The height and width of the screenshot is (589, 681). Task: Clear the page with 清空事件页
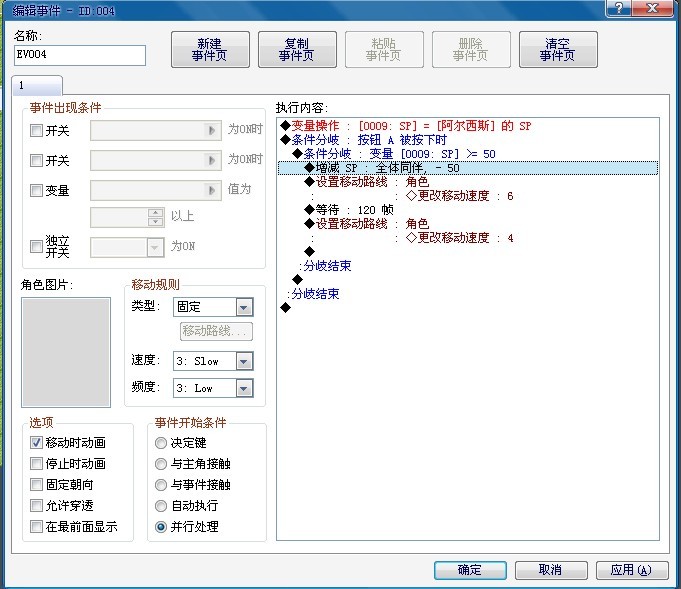click(x=558, y=50)
